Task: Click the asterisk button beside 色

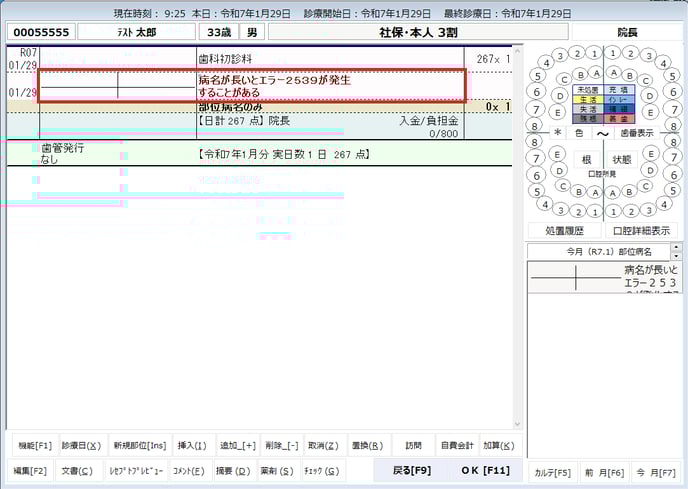Action: (558, 132)
